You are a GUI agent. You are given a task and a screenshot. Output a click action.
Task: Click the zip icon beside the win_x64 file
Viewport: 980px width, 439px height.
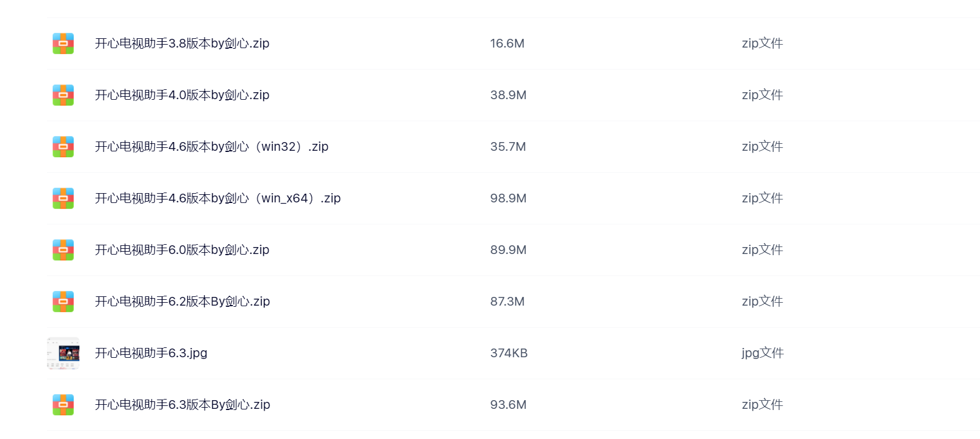pyautogui.click(x=63, y=198)
